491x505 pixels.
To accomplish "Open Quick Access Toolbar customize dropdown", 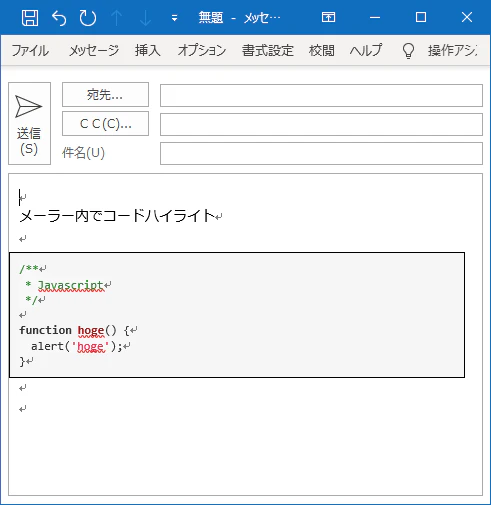I will [x=174, y=18].
